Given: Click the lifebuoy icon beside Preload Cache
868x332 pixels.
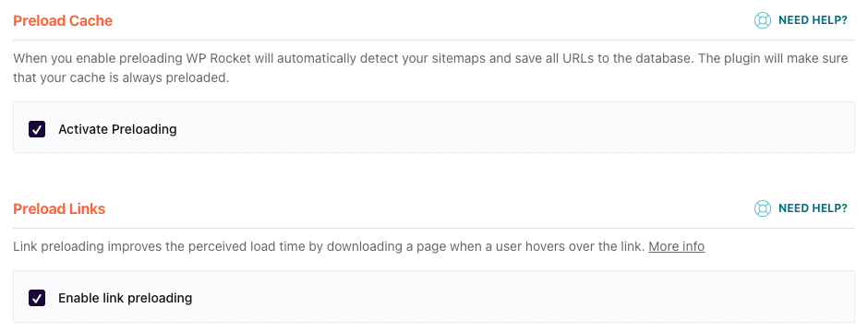Looking at the screenshot, I should click(762, 21).
